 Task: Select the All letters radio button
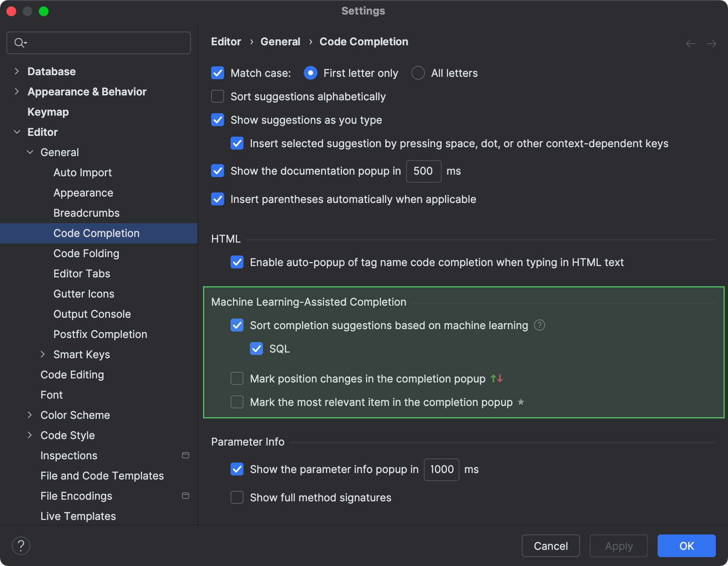tap(417, 73)
